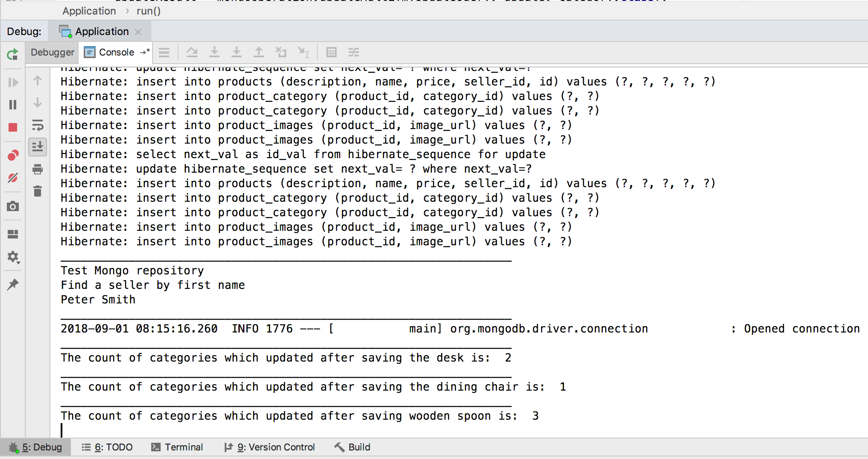The image size is (868, 459).
Task: Toggle soft-wrap for console output
Action: coord(38,125)
